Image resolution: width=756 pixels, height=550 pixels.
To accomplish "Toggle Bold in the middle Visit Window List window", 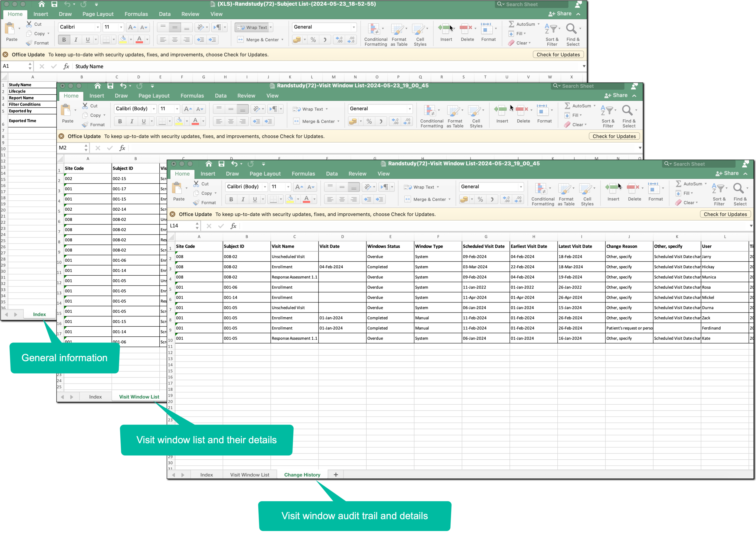I will 120,121.
